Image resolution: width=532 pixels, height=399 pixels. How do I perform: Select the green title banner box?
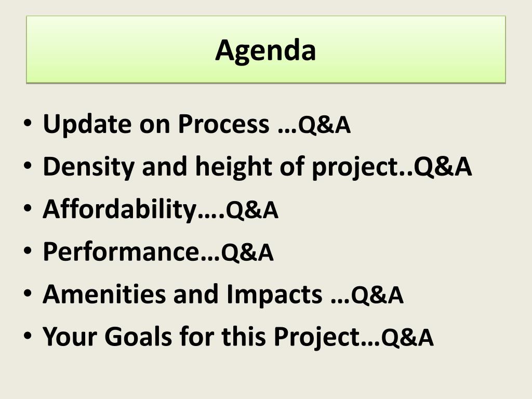[x=266, y=49]
